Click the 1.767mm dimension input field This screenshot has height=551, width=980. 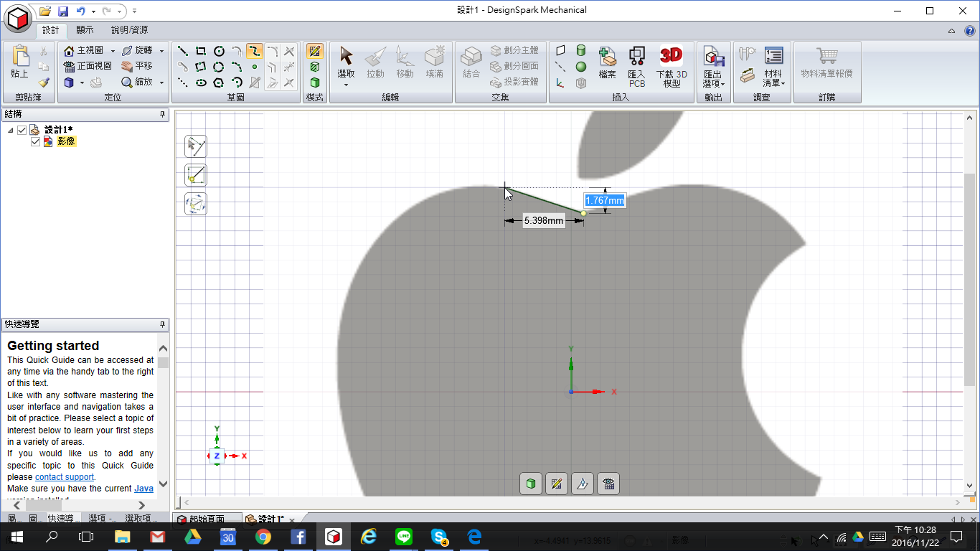(605, 201)
